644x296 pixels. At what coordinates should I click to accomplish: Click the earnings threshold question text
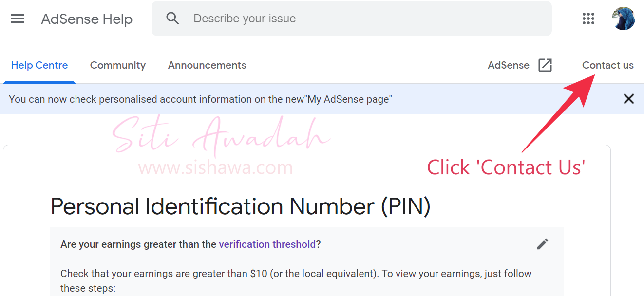(190, 244)
